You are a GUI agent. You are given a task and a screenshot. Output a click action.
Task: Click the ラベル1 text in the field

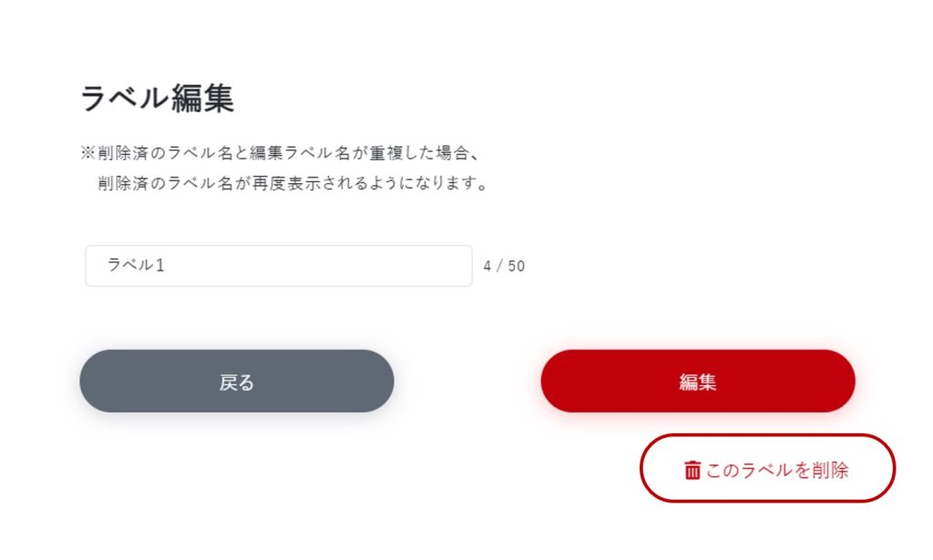click(136, 265)
